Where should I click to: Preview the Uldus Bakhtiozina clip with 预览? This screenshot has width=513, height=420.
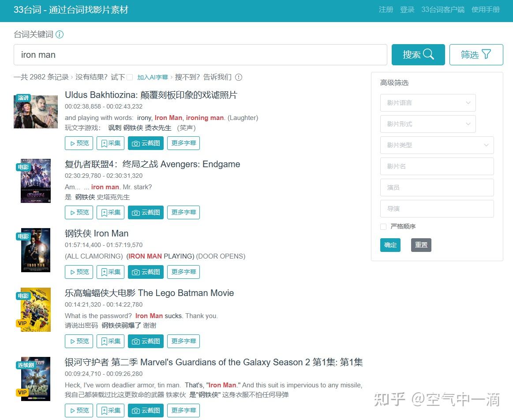tap(79, 143)
